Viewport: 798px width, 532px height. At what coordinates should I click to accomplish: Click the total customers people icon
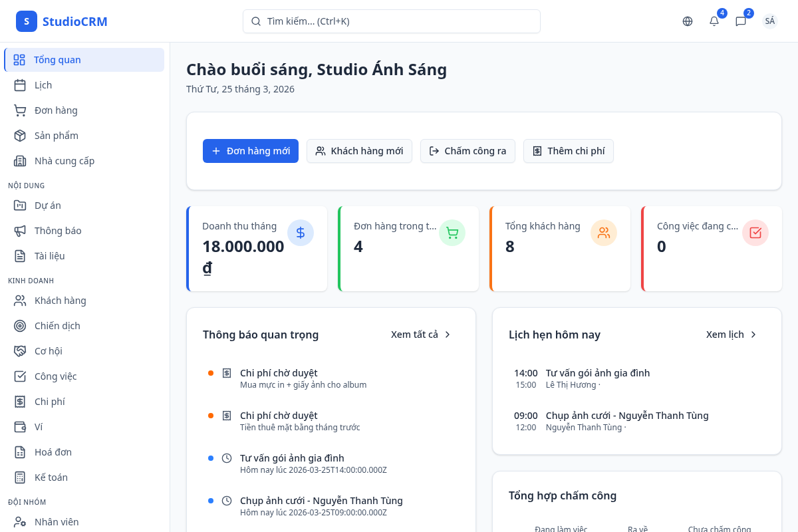coord(604,233)
